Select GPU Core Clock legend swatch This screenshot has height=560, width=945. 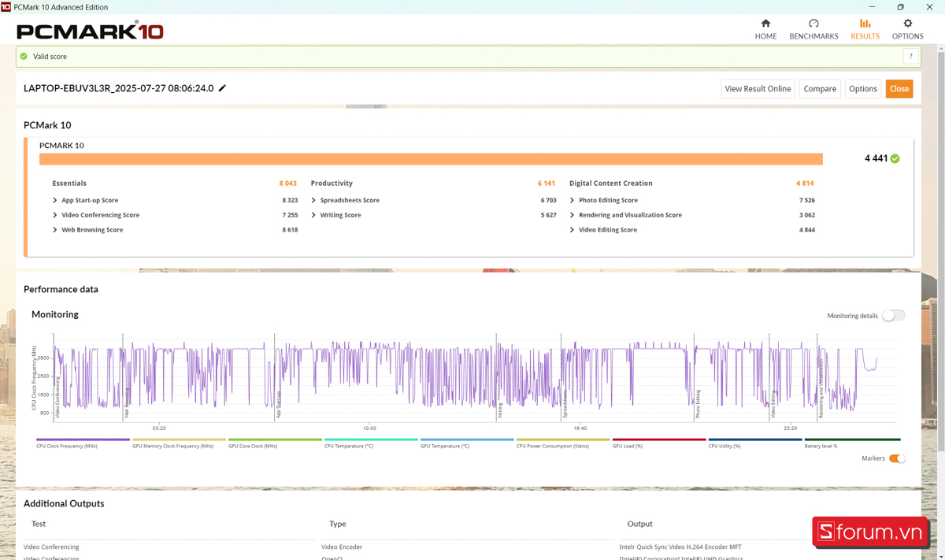[x=275, y=439]
